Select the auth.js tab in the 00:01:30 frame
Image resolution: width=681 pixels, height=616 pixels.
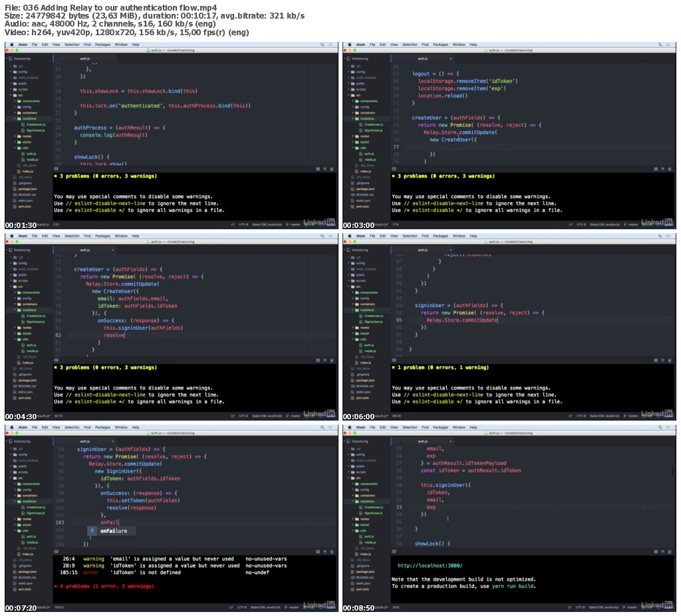[85, 58]
